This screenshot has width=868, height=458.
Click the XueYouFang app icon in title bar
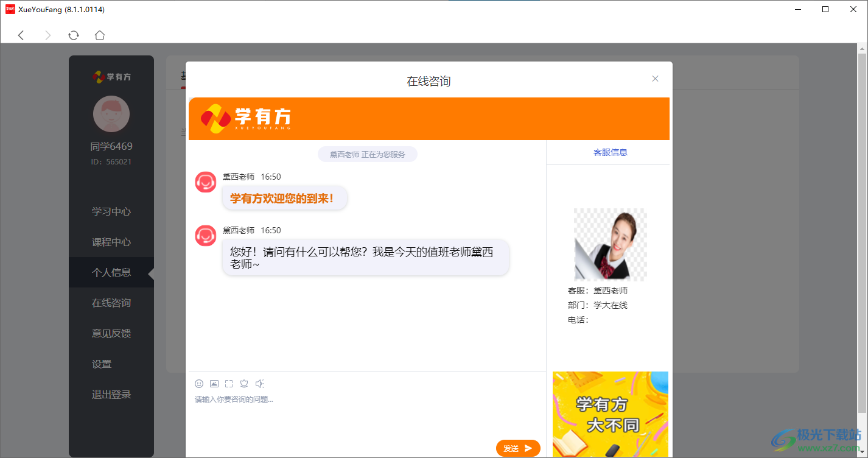click(10, 9)
